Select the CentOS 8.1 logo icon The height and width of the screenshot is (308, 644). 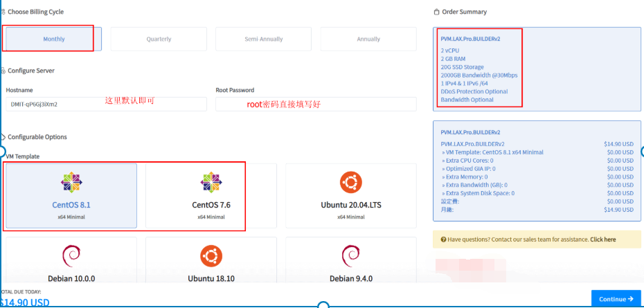pyautogui.click(x=71, y=182)
